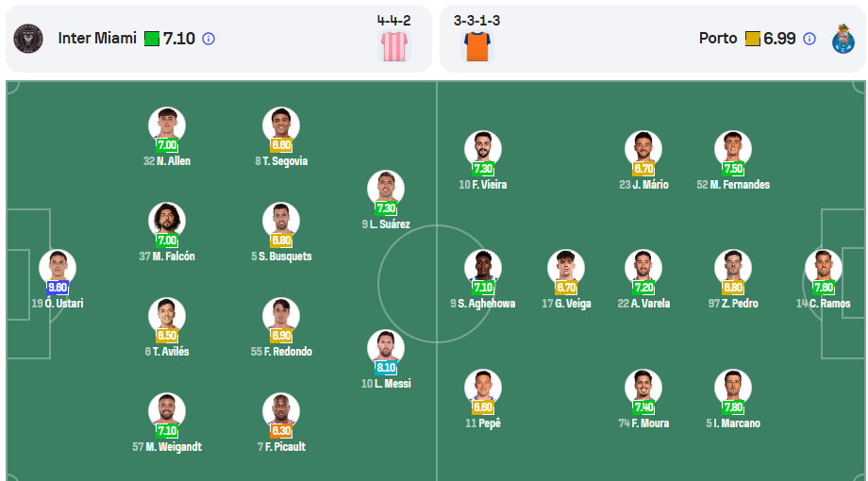Click Inter Miami green rating color square
The height and width of the screenshot is (481, 868).
152,39
